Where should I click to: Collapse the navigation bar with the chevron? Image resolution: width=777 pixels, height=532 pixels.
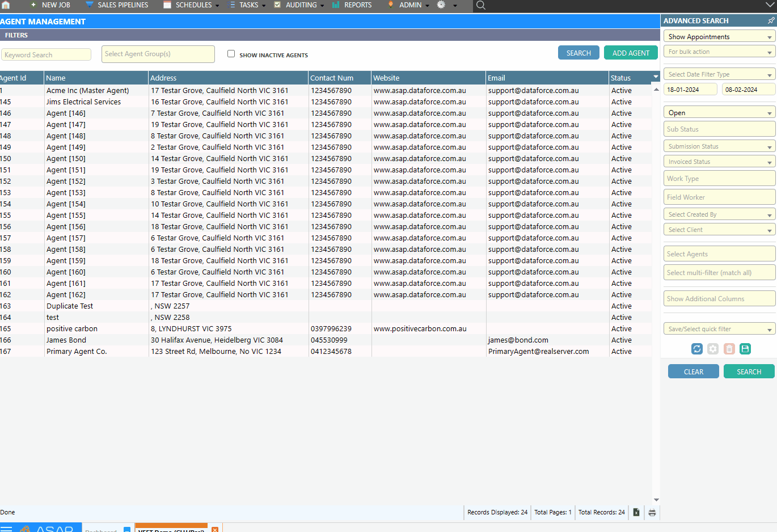pos(770,5)
